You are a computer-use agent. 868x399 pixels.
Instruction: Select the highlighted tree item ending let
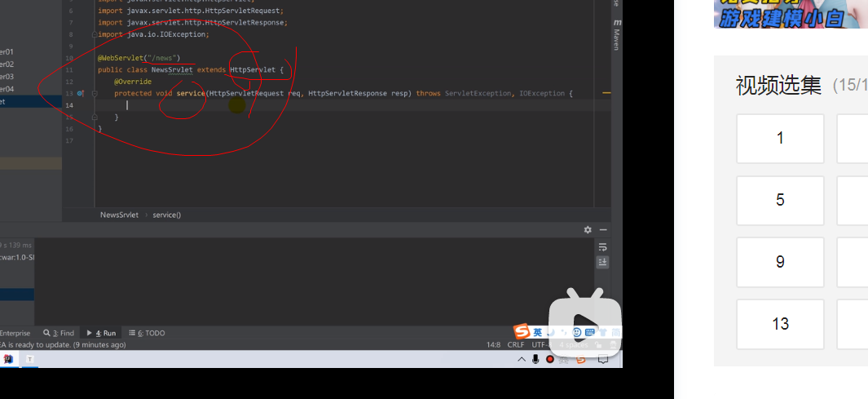[x=30, y=101]
